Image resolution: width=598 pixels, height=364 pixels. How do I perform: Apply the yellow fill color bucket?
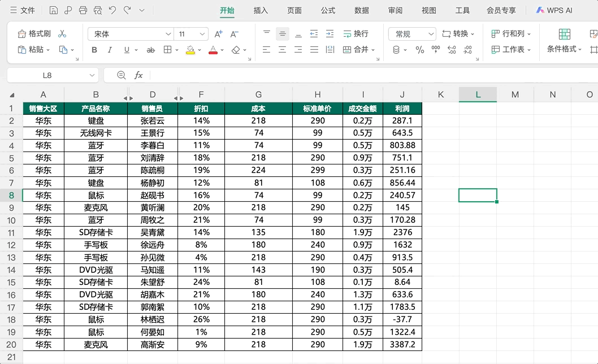click(190, 50)
